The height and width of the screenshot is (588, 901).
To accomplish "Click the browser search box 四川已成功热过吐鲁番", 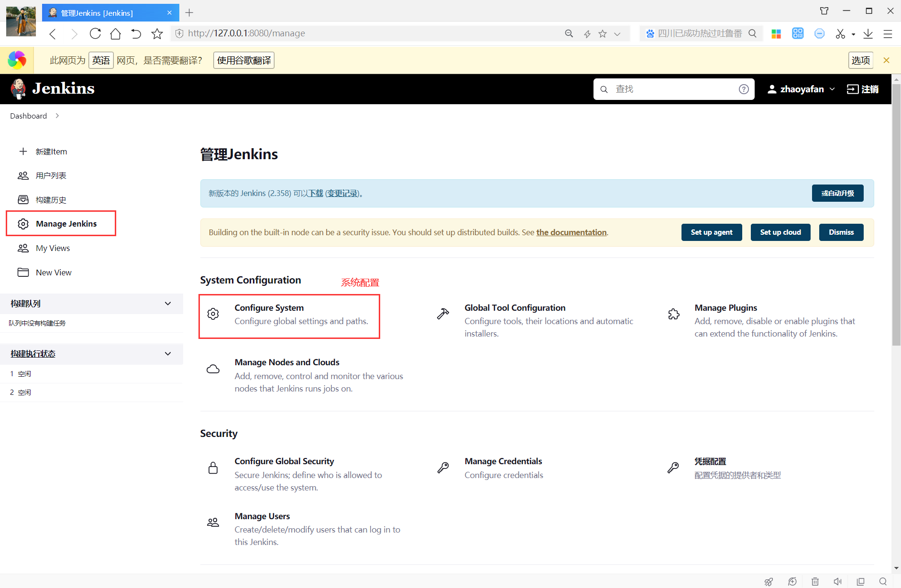I will pyautogui.click(x=699, y=33).
